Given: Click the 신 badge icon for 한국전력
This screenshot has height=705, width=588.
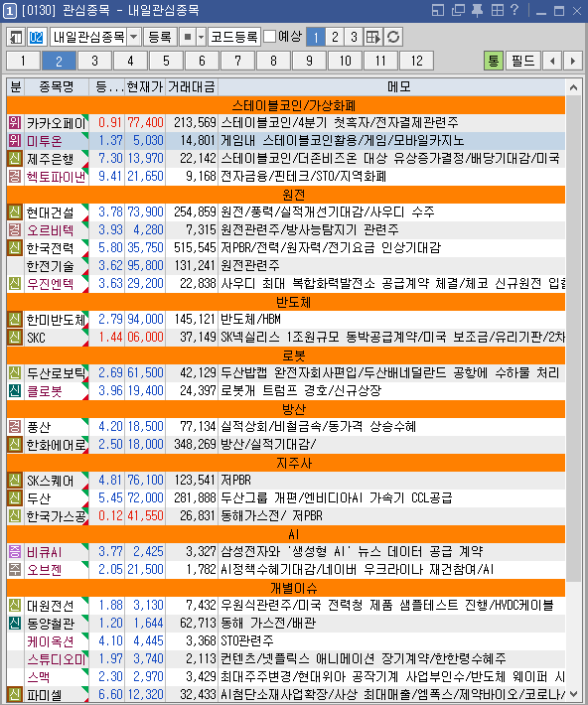Looking at the screenshot, I should click(15, 247).
